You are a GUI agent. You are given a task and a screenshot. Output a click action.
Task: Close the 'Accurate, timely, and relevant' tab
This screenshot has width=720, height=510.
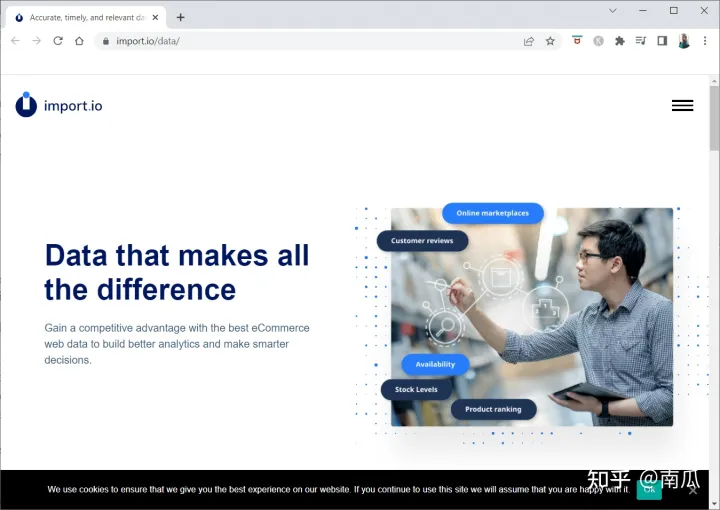pos(155,17)
